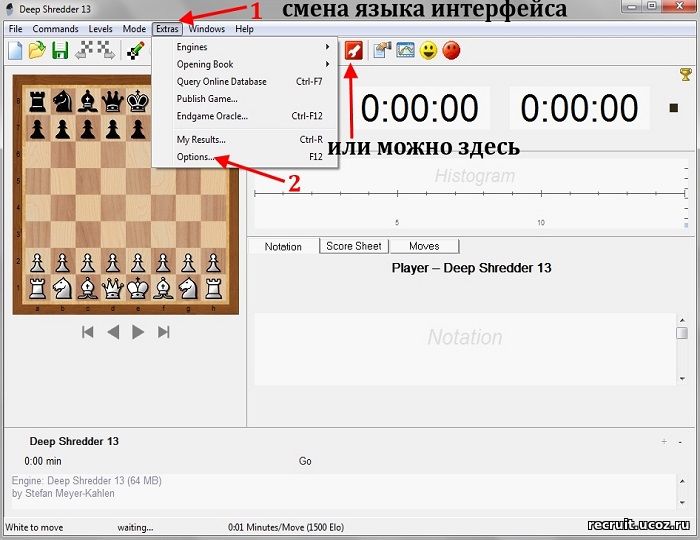Jump to the last move of the game

[x=164, y=332]
